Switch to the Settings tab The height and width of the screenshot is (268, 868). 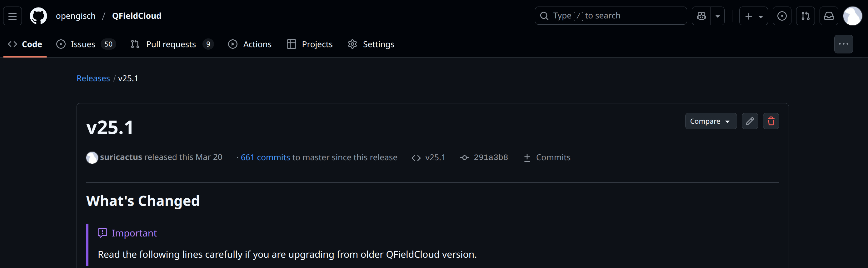tap(371, 44)
